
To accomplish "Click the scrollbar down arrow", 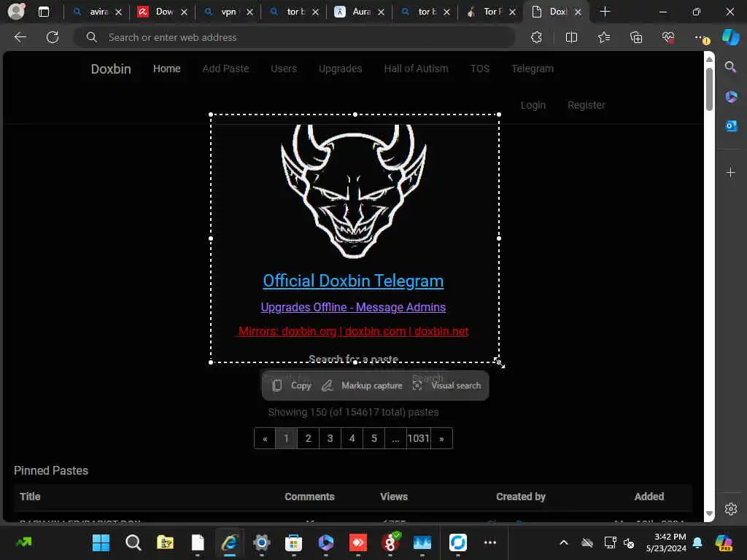I will 709,514.
